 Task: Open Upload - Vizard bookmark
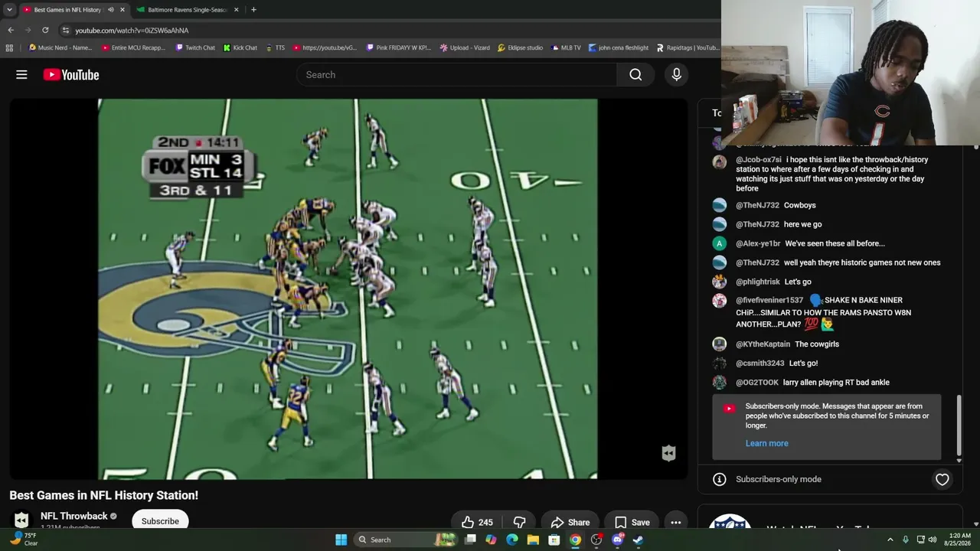click(465, 47)
